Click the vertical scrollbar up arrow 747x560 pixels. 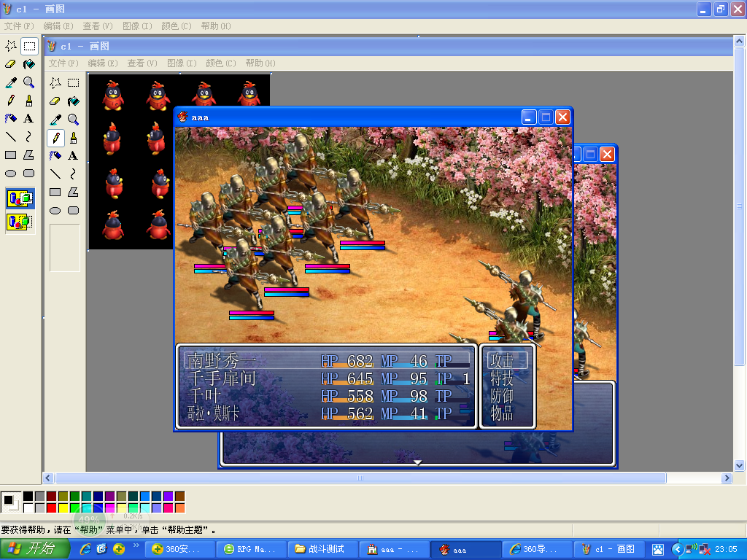coord(739,42)
